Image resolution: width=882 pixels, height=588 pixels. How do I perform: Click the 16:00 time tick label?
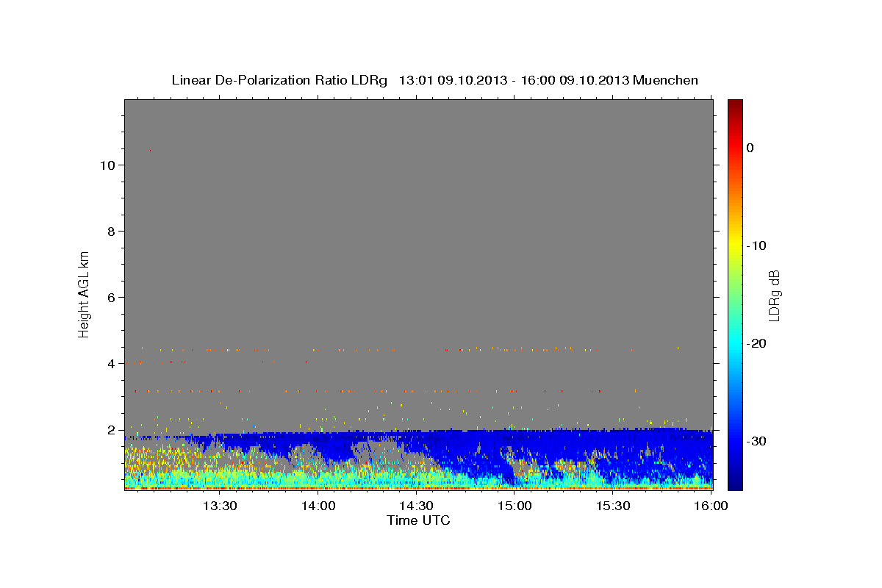(711, 506)
